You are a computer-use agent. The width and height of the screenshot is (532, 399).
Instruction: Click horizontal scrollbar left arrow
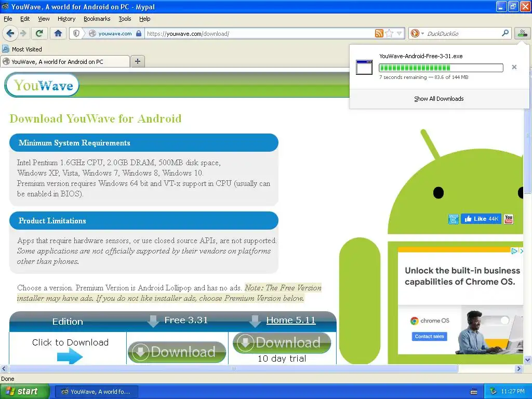point(4,368)
